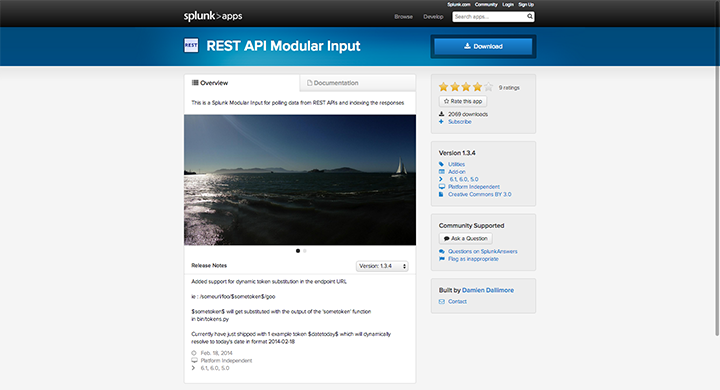Click the Rate this app button
The width and height of the screenshot is (720, 390).
pyautogui.click(x=463, y=101)
